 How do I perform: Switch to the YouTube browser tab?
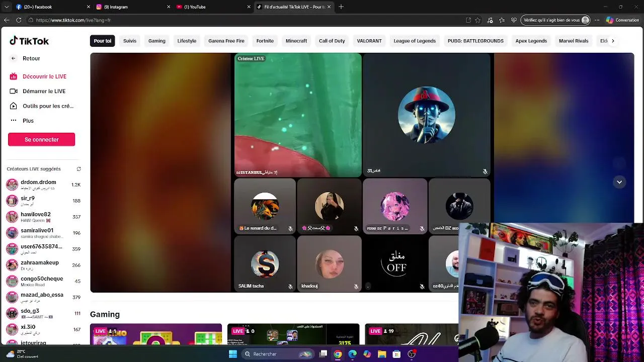click(213, 7)
